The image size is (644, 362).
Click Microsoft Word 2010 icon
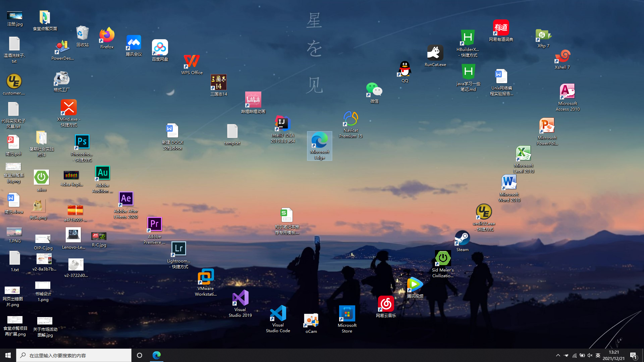(509, 188)
